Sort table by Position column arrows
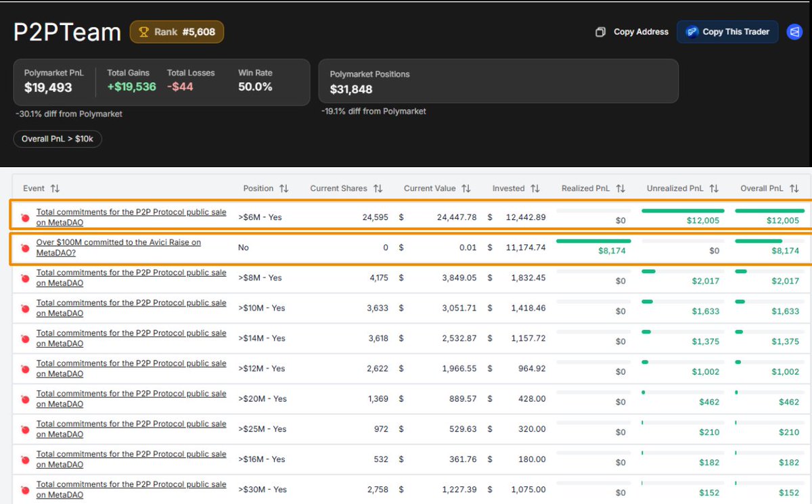Image resolution: width=812 pixels, height=504 pixels. click(284, 189)
